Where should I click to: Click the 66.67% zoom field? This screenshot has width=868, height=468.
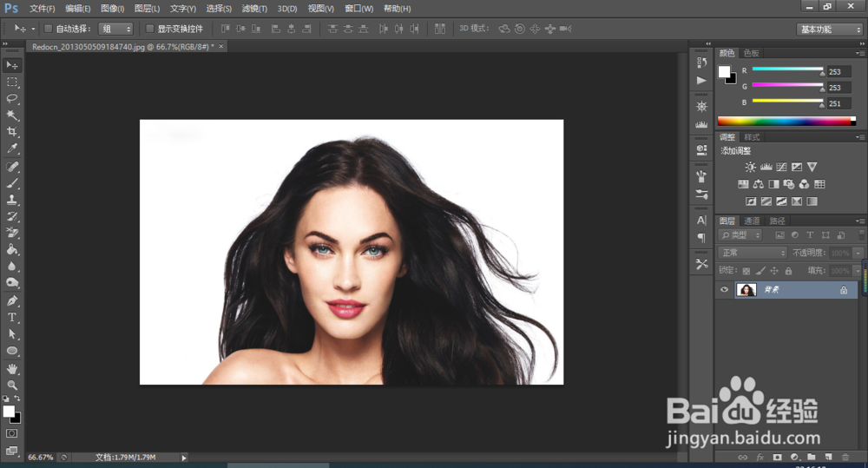pos(41,458)
